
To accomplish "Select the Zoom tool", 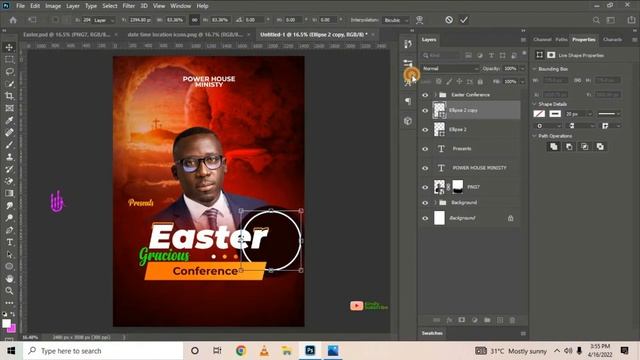I will pyautogui.click(x=9, y=291).
